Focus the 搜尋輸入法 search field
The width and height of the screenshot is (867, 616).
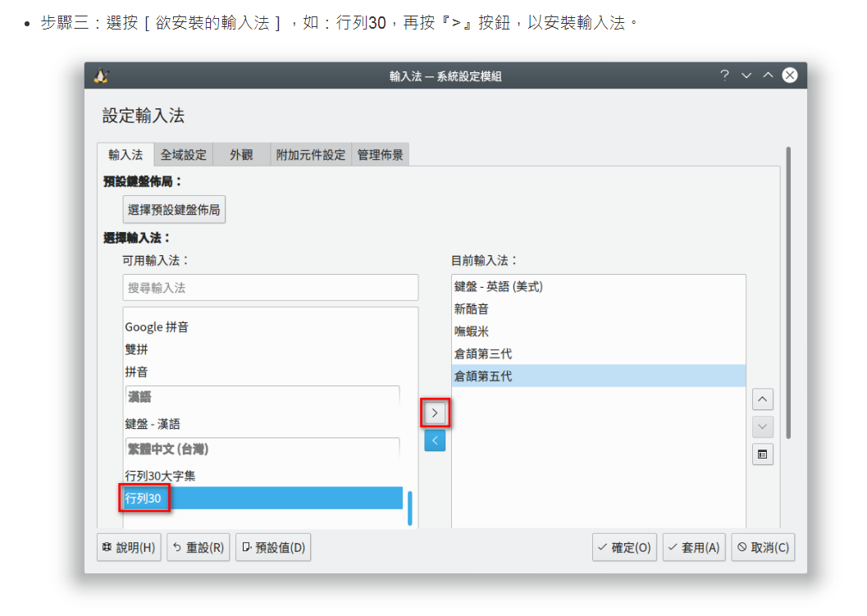[271, 288]
